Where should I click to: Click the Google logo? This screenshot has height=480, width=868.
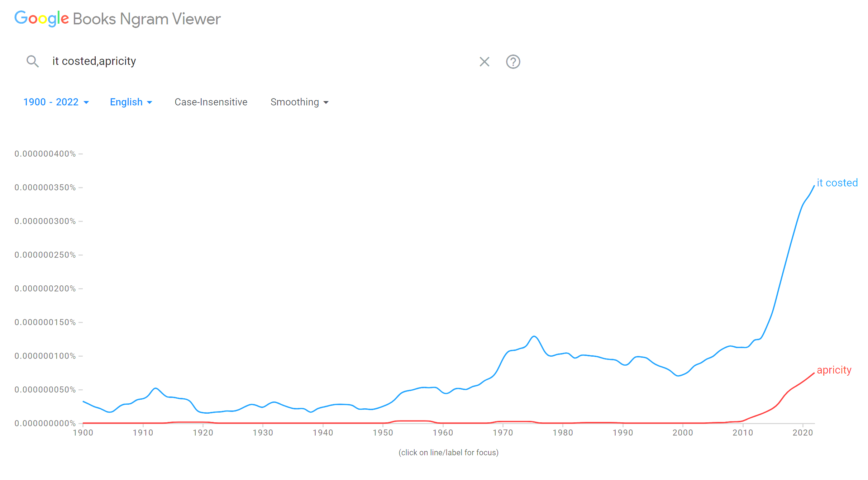pyautogui.click(x=41, y=19)
